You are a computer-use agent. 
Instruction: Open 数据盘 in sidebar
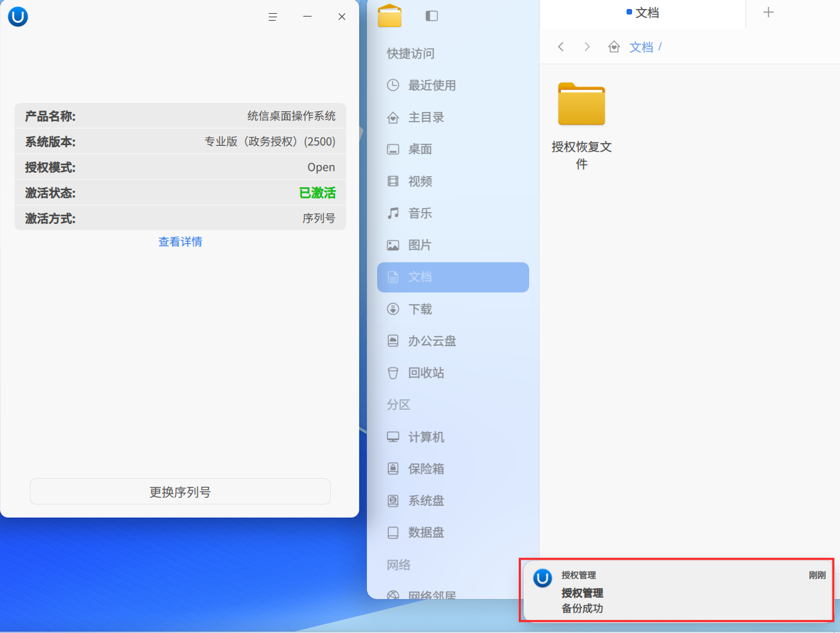click(x=453, y=532)
